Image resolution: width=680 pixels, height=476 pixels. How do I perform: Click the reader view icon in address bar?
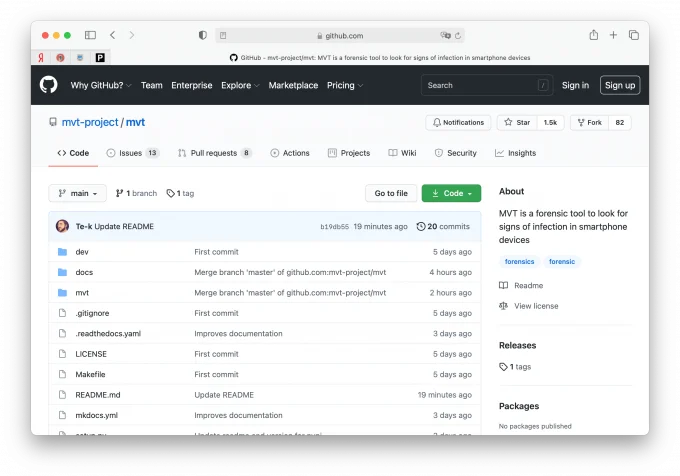pos(223,36)
